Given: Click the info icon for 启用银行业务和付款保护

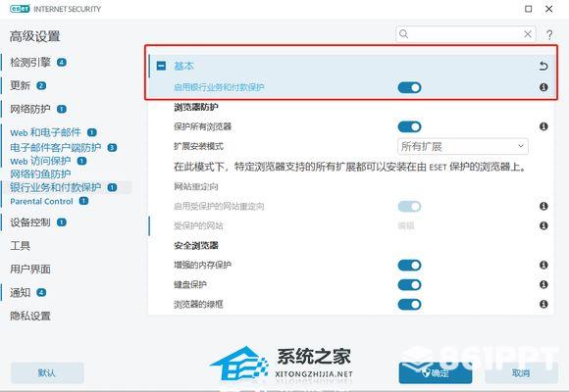Looking at the screenshot, I should tap(543, 87).
